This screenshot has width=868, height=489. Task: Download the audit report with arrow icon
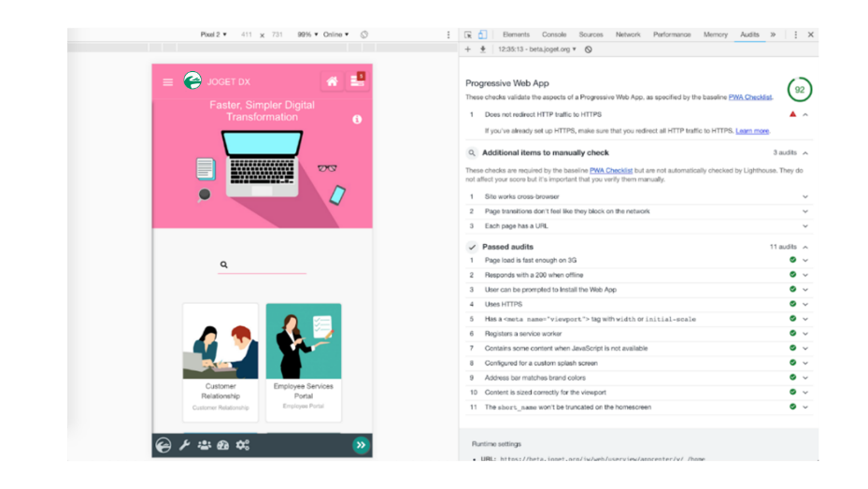point(483,50)
